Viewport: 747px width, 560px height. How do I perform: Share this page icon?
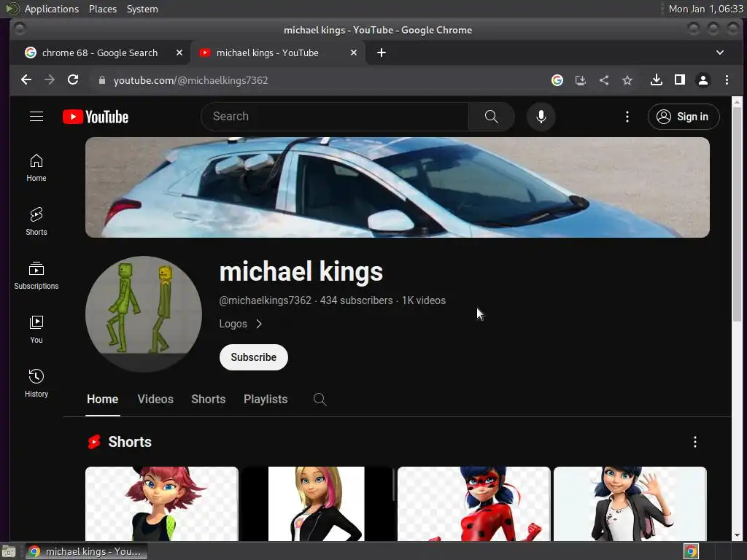tap(603, 80)
